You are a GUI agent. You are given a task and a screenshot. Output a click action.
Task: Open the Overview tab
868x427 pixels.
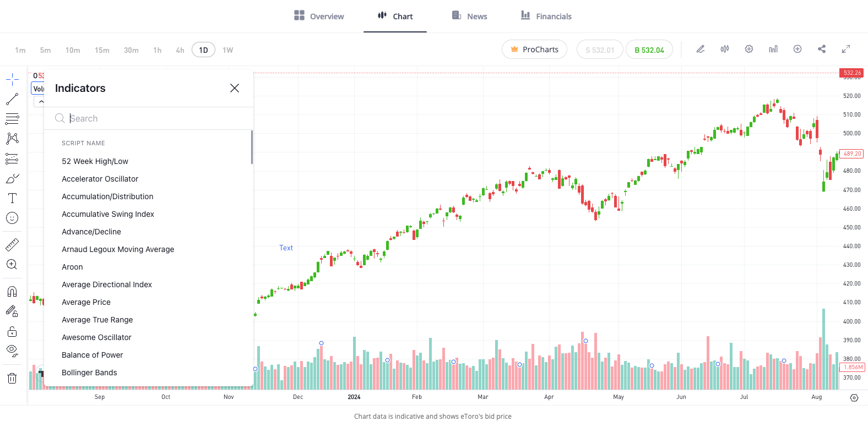[x=319, y=16]
